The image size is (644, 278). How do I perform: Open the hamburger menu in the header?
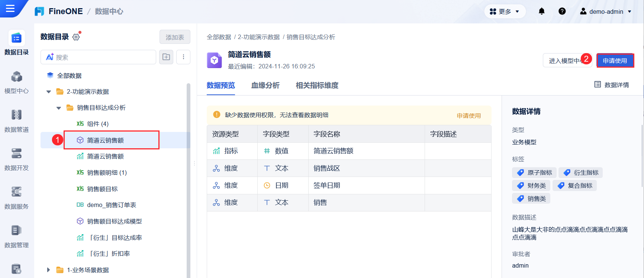click(10, 8)
